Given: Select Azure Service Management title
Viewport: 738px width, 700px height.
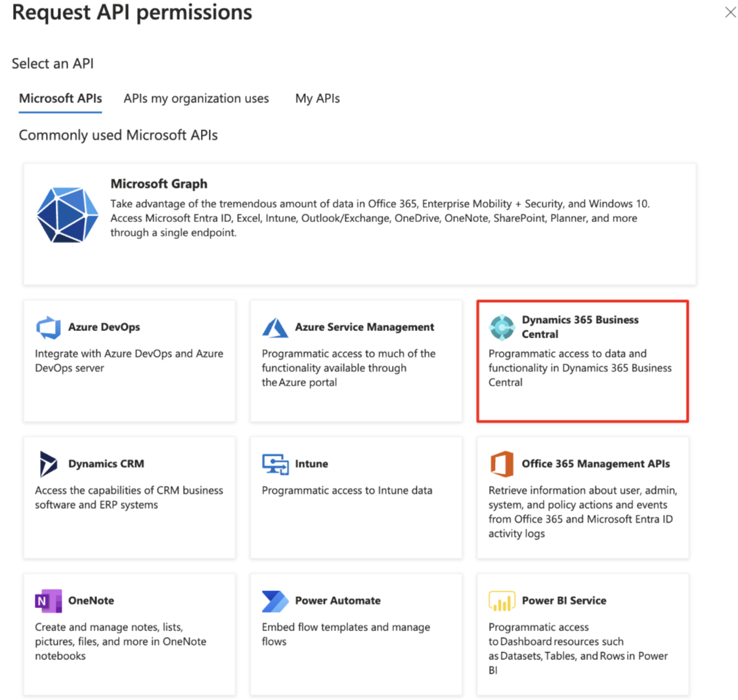Looking at the screenshot, I should [x=365, y=327].
